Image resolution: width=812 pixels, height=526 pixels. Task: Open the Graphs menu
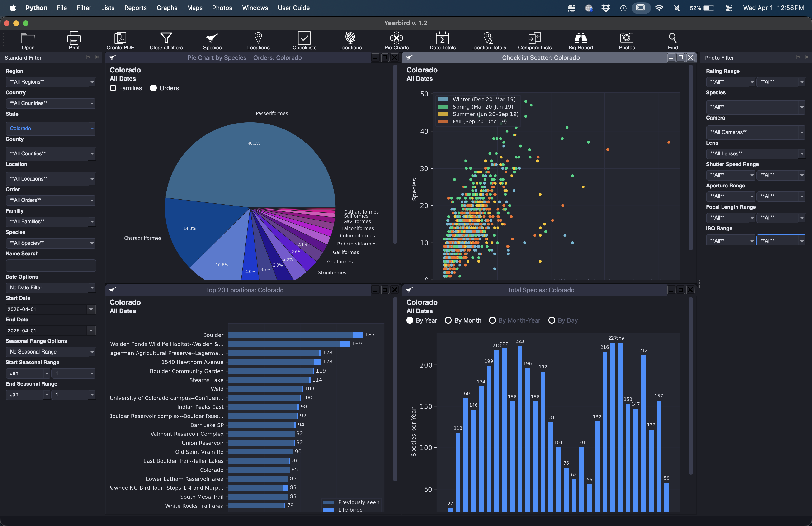click(x=166, y=8)
